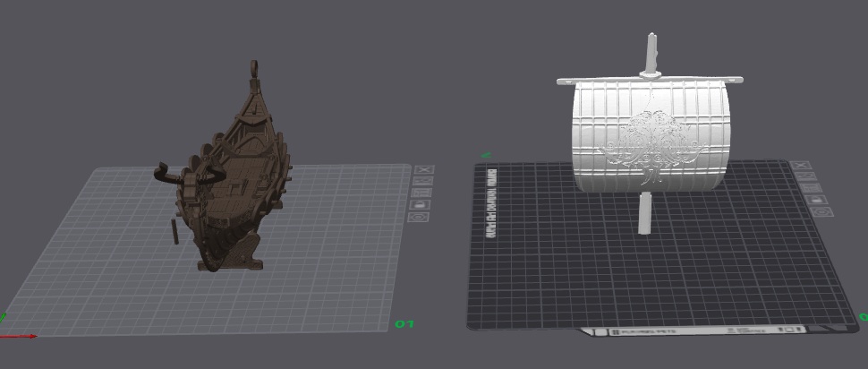Auto-orient objects on plate 01

(423, 181)
